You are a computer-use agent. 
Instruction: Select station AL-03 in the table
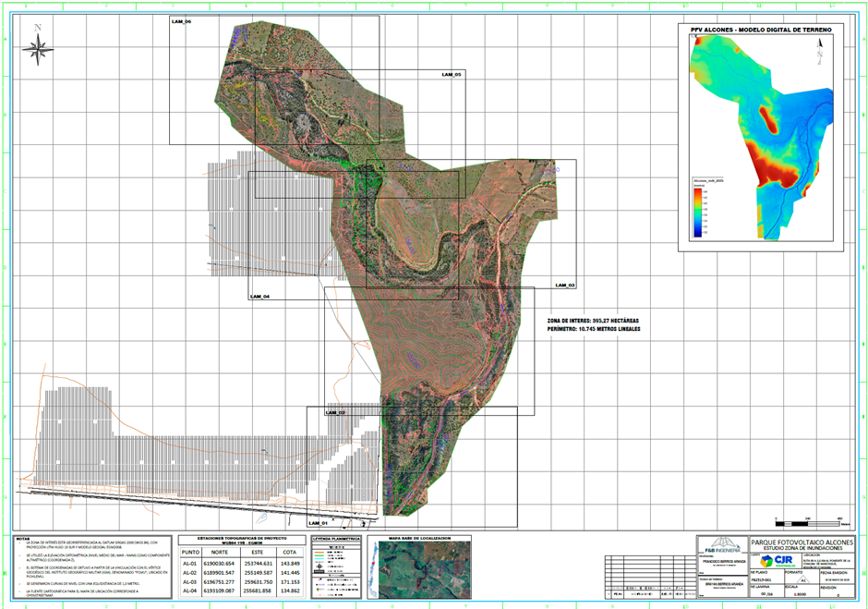190,582
